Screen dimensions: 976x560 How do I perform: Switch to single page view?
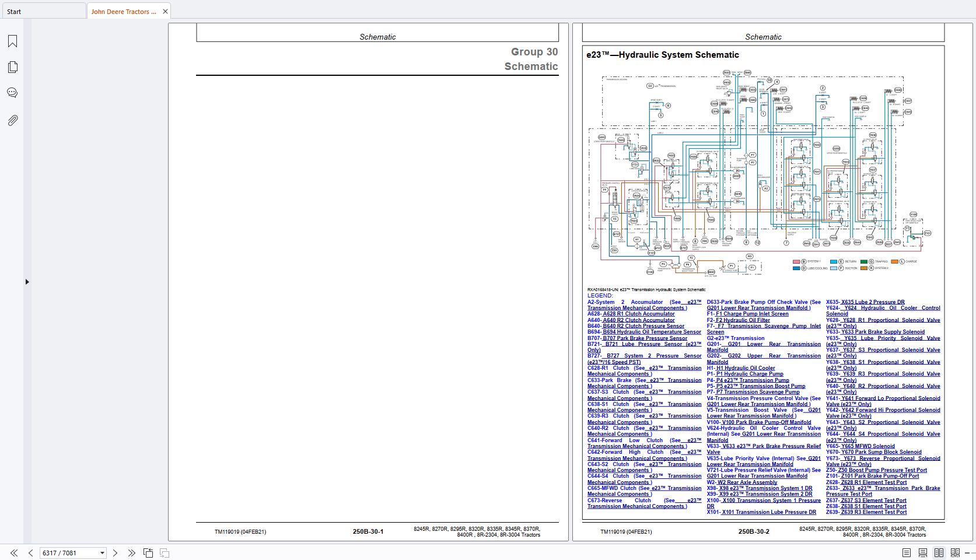tap(906, 552)
